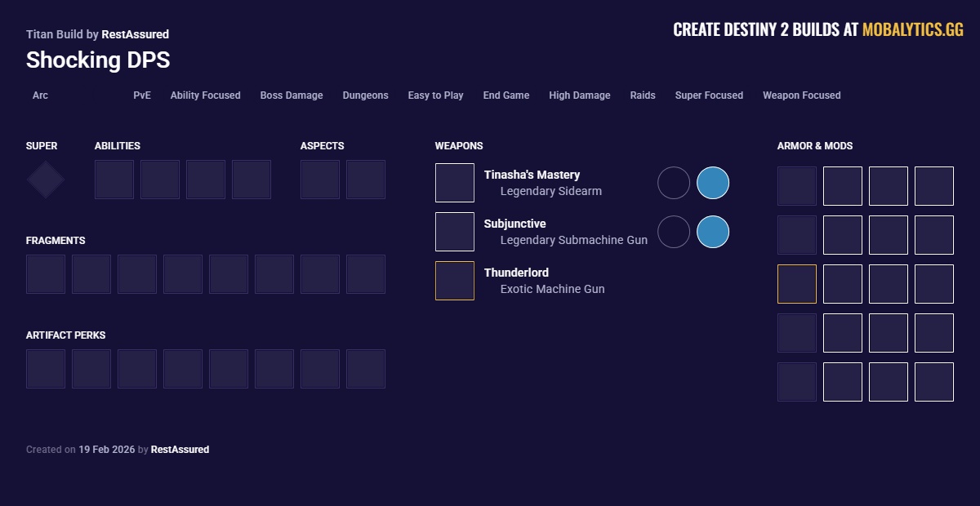Select the empty perk circle next to Subjunctive
Viewport: 980px width, 506px height.
[x=674, y=232]
